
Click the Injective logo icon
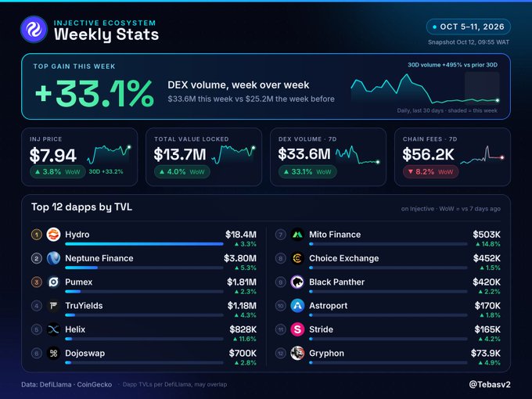(x=34, y=29)
